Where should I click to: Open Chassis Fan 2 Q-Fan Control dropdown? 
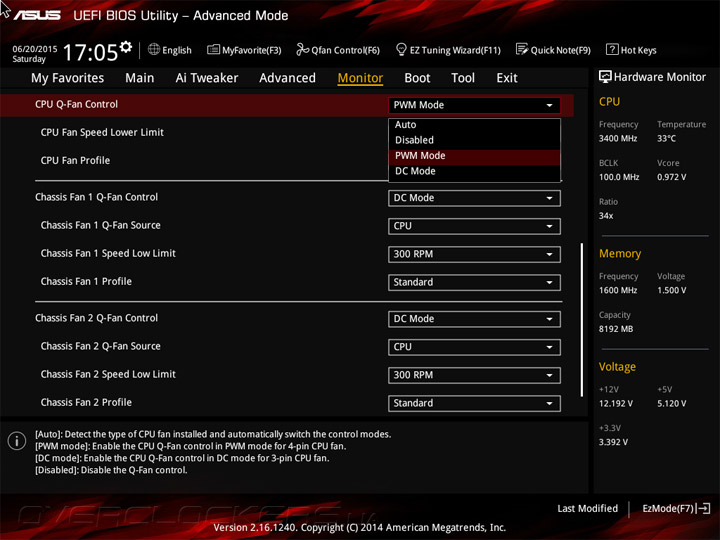pyautogui.click(x=474, y=319)
